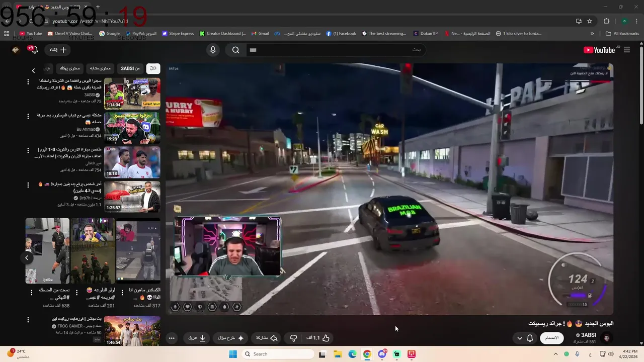This screenshot has width=644, height=362.
Task: Show hidden bookmarks with the » chevron
Action: pyautogui.click(x=592, y=34)
